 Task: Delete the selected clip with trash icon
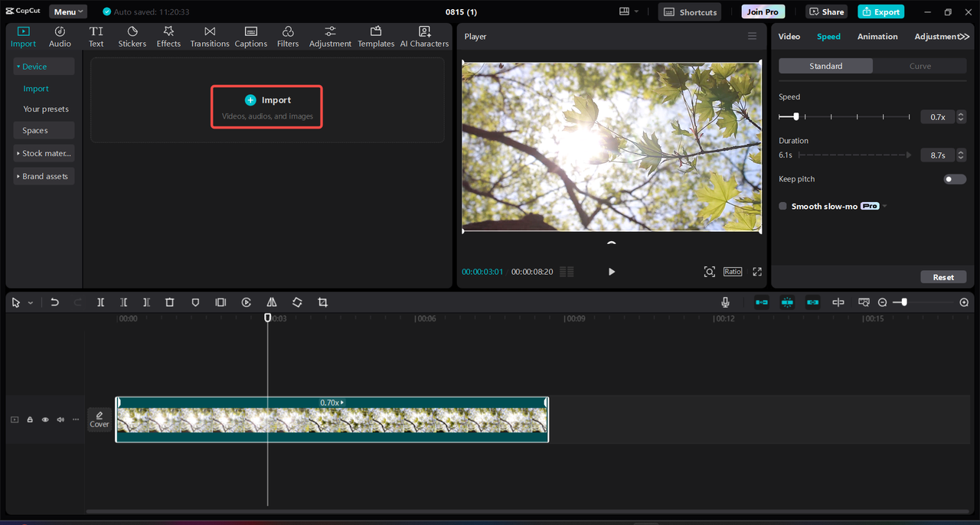(170, 302)
